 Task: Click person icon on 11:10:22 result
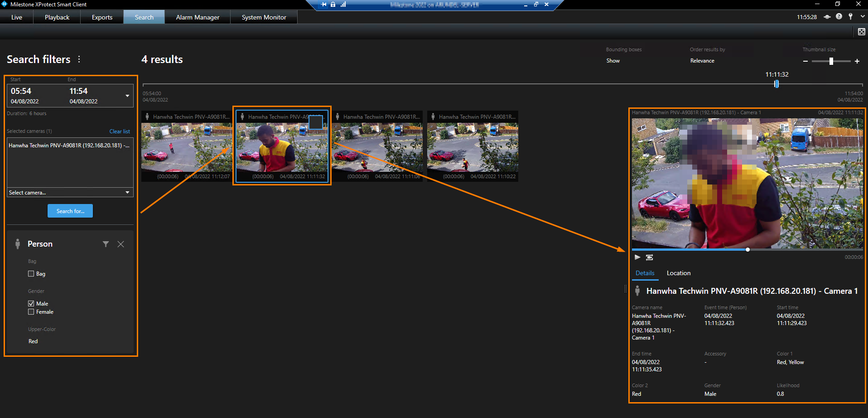coord(433,117)
